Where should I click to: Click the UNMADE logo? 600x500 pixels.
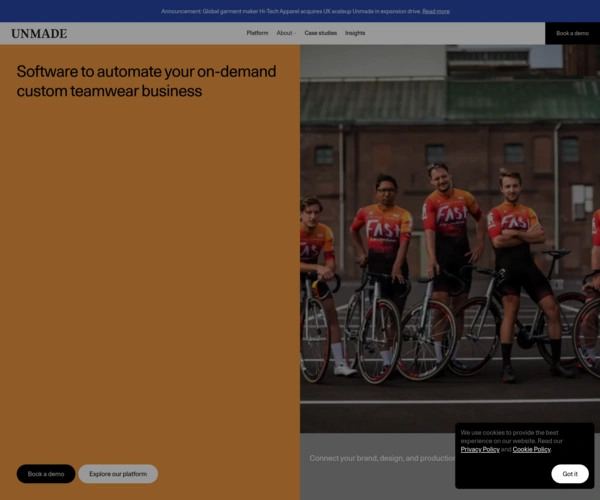pos(39,33)
